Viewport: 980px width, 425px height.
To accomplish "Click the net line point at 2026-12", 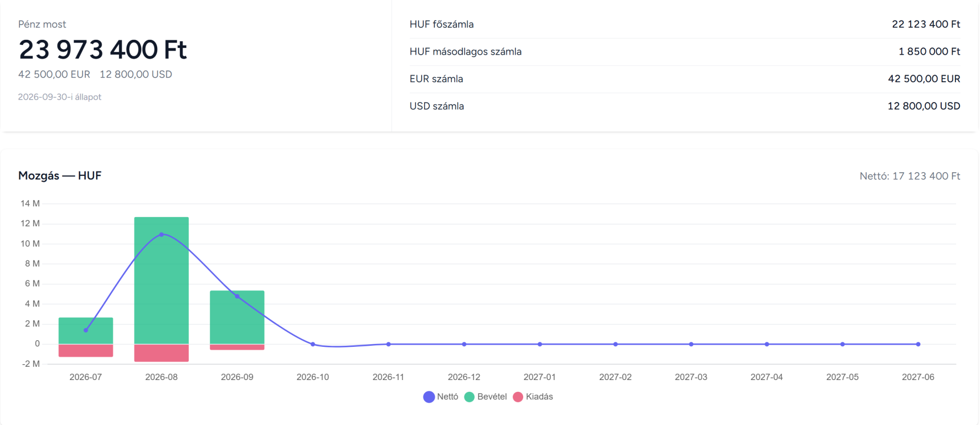I will pyautogui.click(x=464, y=344).
